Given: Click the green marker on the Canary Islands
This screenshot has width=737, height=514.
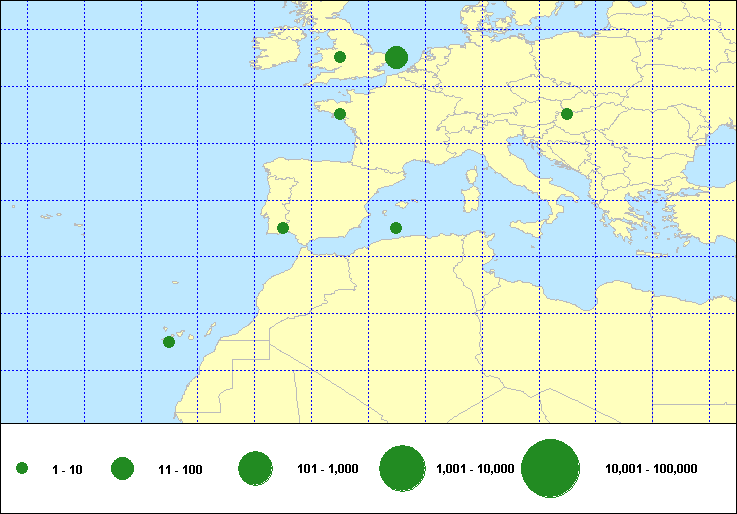Looking at the screenshot, I should click(169, 342).
